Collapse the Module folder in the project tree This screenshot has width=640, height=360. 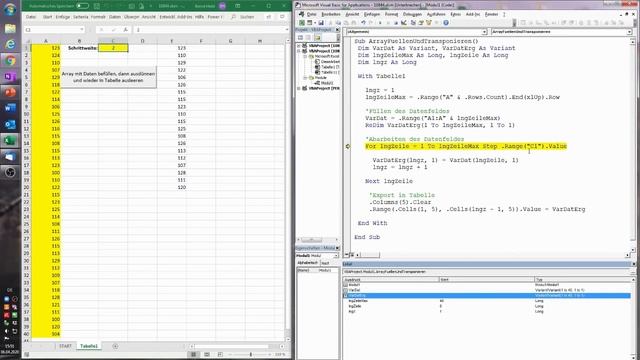point(305,78)
